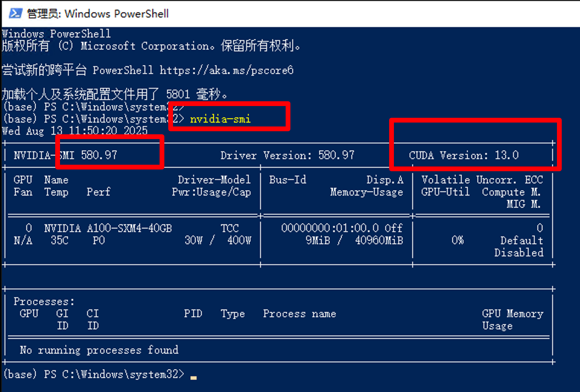This screenshot has width=580, height=392.
Task: Open the https://aka.ms/pscore6 link
Action: [x=226, y=70]
